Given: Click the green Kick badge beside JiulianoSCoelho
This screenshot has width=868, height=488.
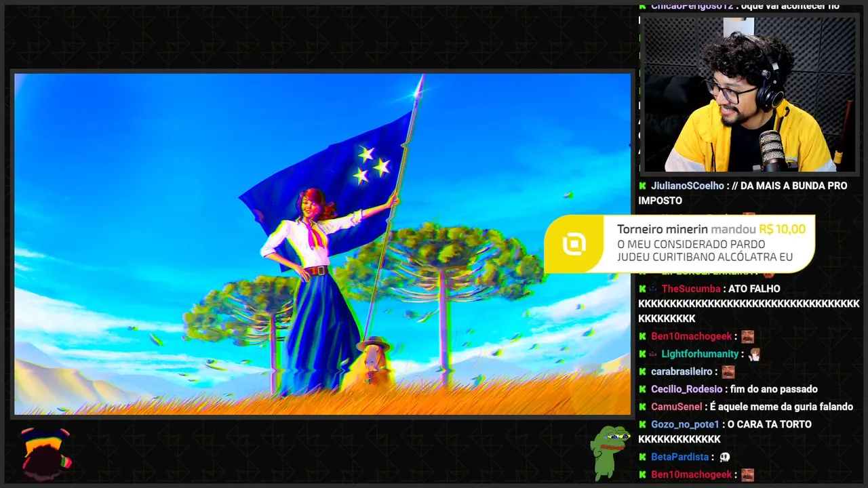Looking at the screenshot, I should click(x=642, y=186).
